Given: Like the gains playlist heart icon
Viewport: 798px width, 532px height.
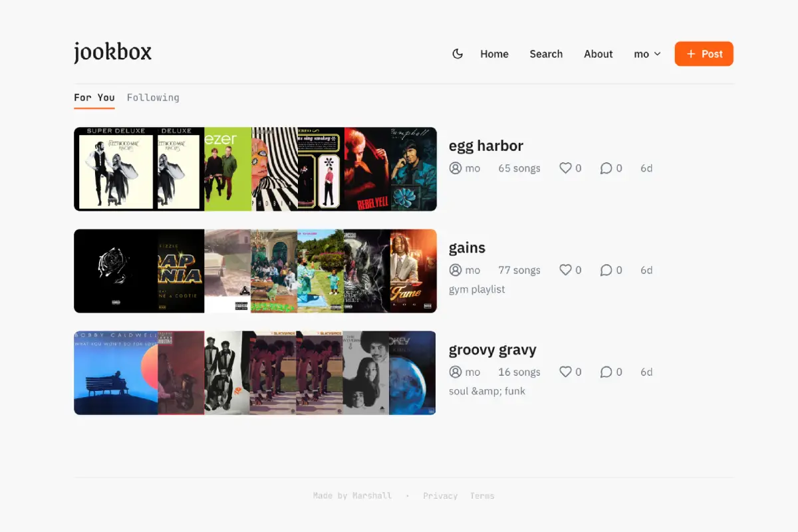Looking at the screenshot, I should (565, 270).
